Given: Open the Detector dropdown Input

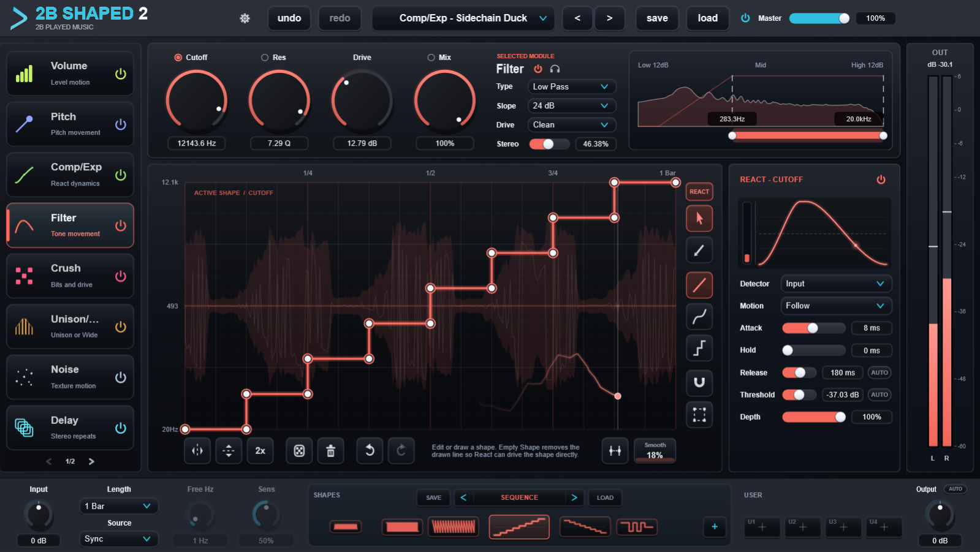Looking at the screenshot, I should [836, 284].
